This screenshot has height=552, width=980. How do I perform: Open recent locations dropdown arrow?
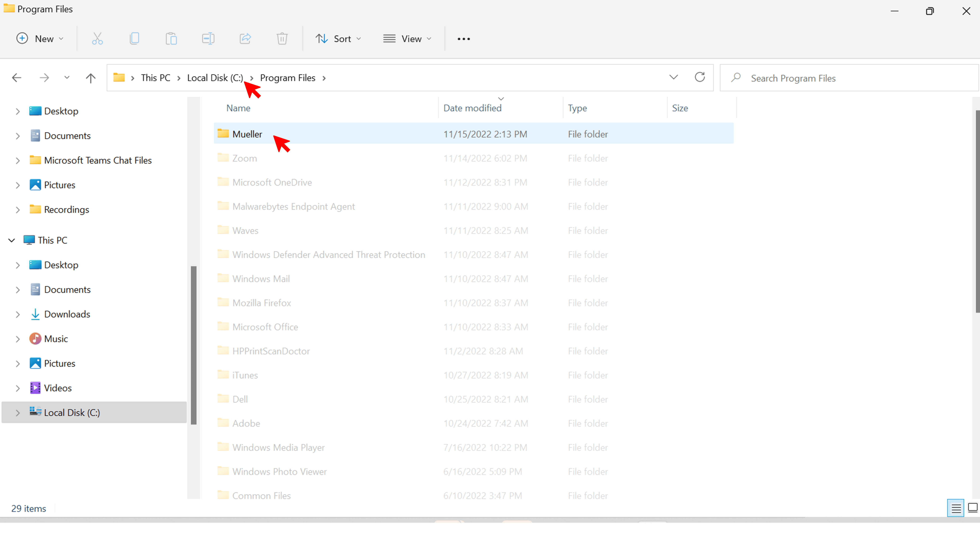pyautogui.click(x=67, y=78)
